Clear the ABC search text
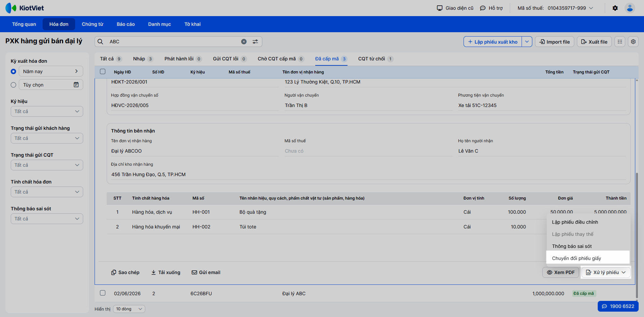 click(244, 42)
